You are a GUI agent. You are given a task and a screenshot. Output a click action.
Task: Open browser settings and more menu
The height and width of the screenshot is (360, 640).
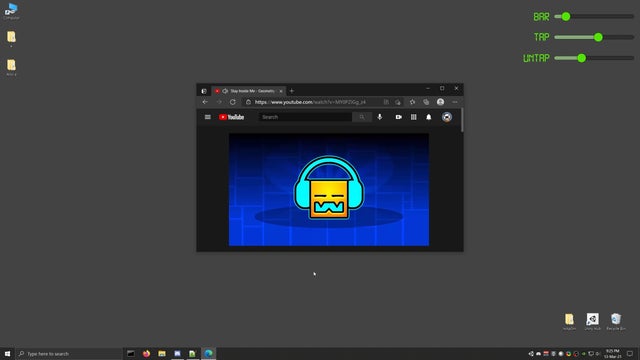tap(455, 102)
